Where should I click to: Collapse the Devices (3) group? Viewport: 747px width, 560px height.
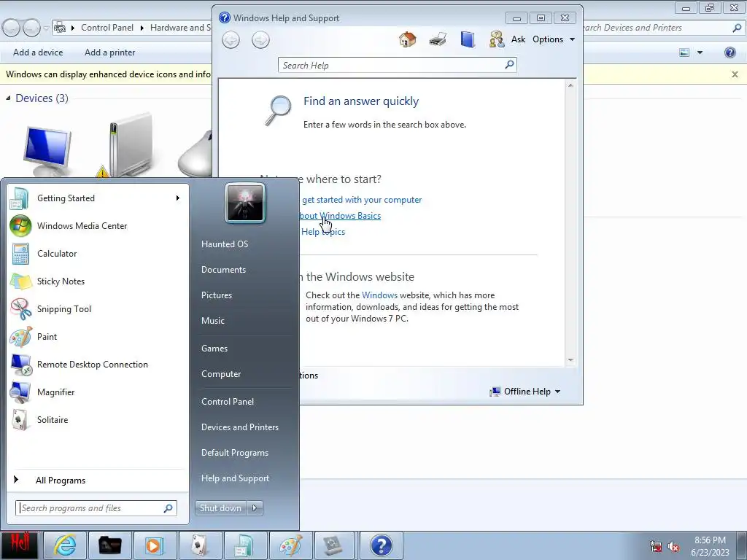[x=8, y=98]
